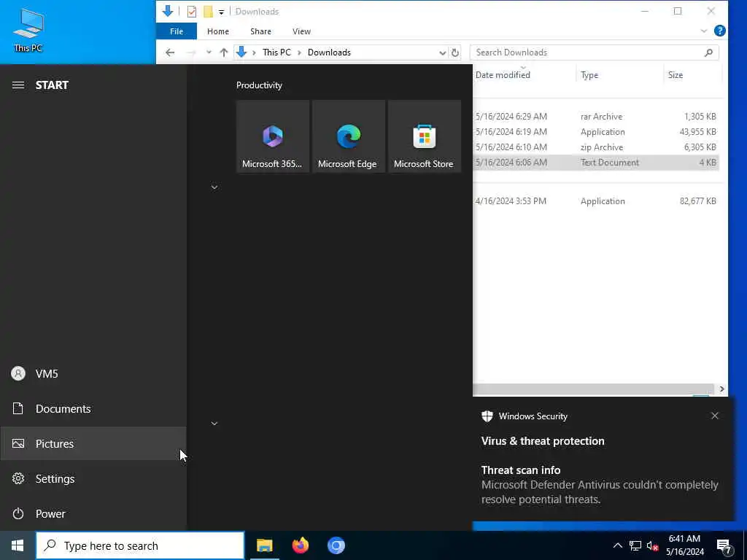Open the notification center icon
This screenshot has width=747, height=560.
tap(724, 546)
